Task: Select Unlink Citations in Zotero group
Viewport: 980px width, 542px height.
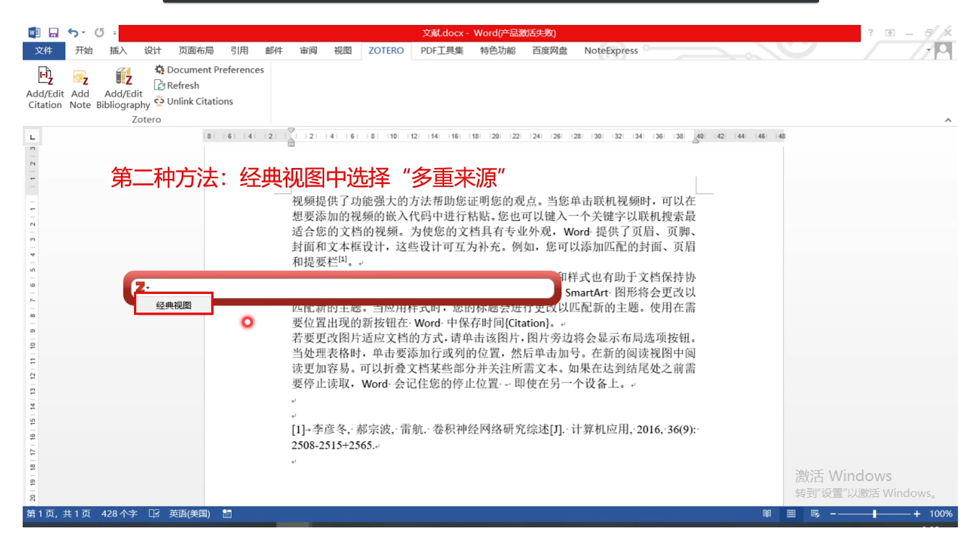Action: (x=194, y=101)
